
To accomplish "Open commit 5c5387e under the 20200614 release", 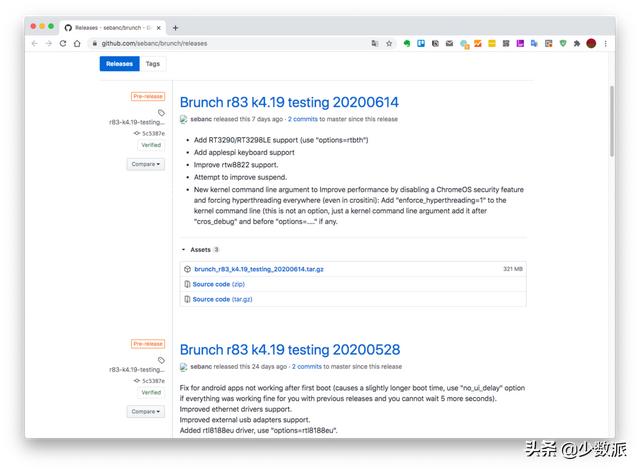I will pyautogui.click(x=153, y=133).
